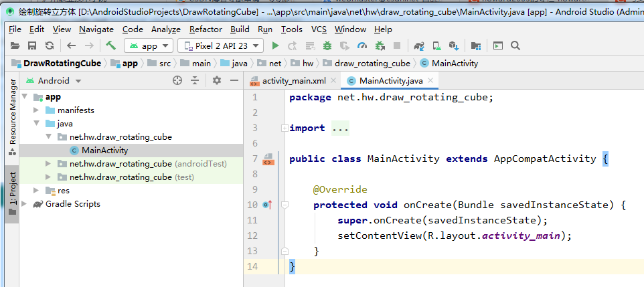Click the related XML file gutter icon on line 7
The width and height of the screenshot is (644, 287).
tap(268, 159)
